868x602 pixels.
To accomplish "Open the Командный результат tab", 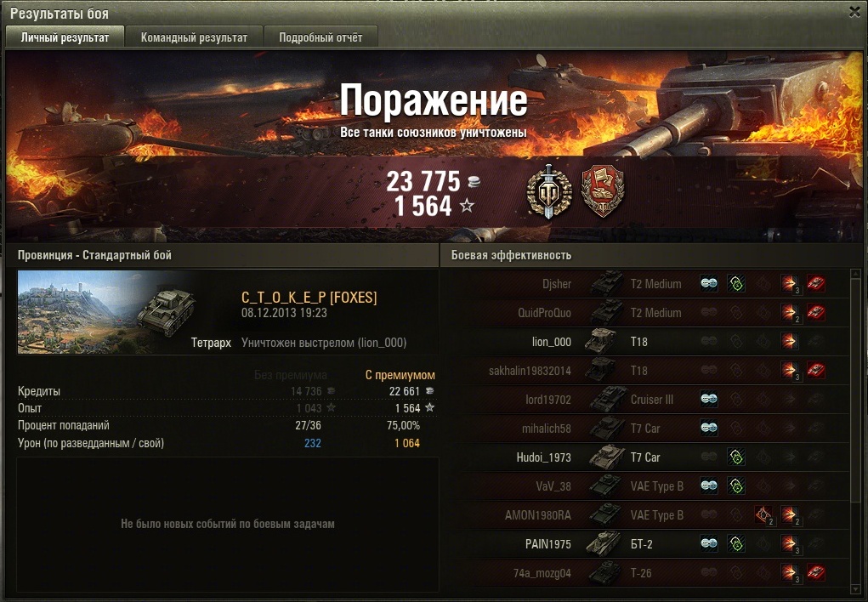I will click(x=194, y=37).
